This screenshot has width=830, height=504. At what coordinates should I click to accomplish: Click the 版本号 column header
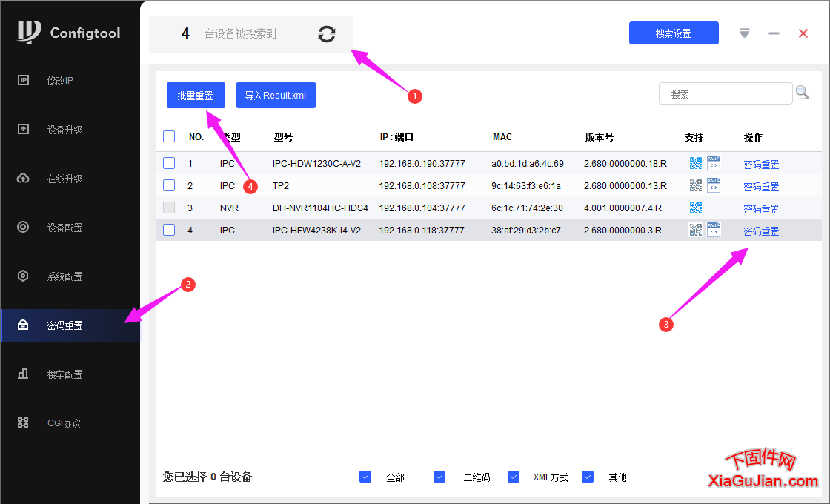coord(600,137)
